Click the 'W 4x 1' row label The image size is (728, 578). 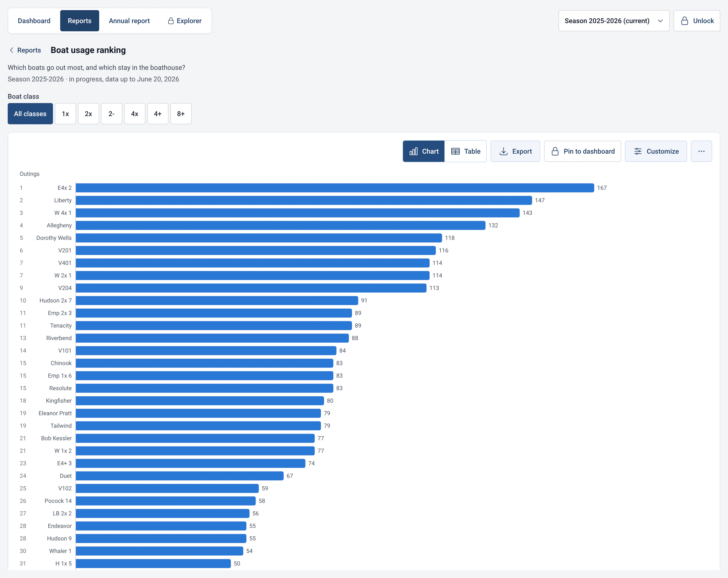click(x=63, y=213)
